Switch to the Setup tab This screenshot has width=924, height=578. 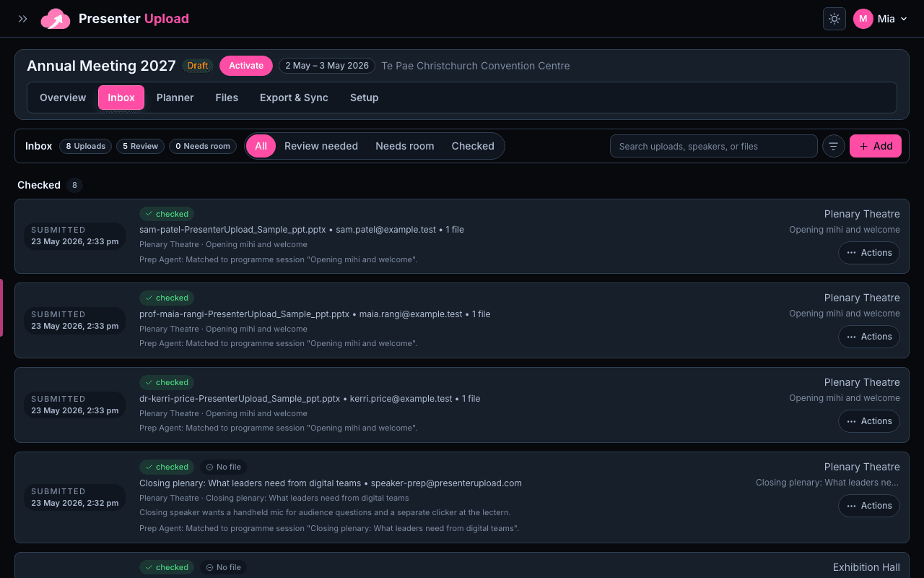[x=365, y=98]
